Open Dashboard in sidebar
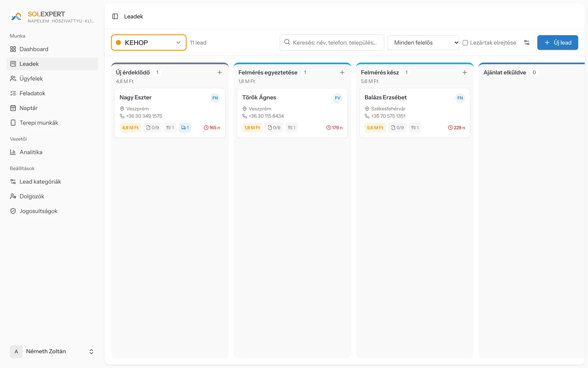Image resolution: width=588 pixels, height=368 pixels. pos(52,49)
